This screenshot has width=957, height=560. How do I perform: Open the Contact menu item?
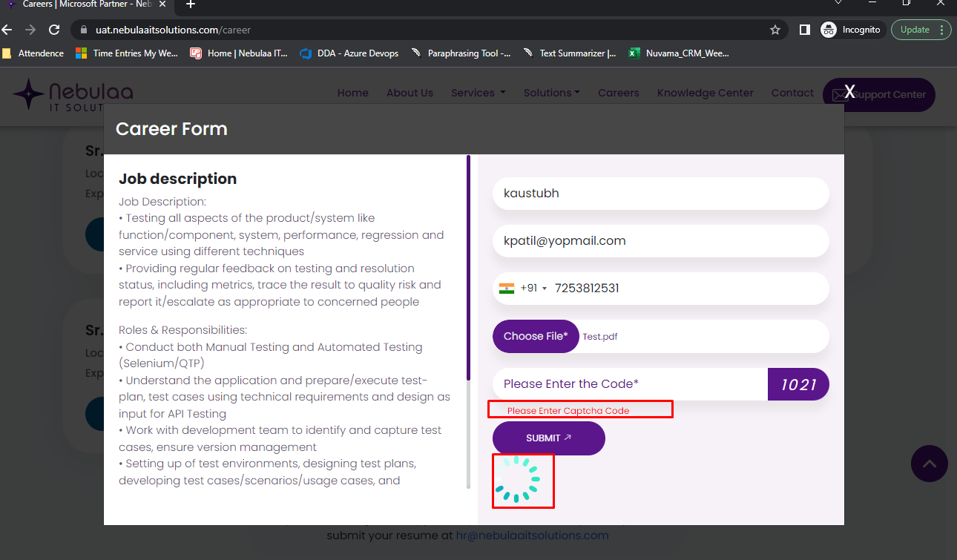tap(792, 93)
